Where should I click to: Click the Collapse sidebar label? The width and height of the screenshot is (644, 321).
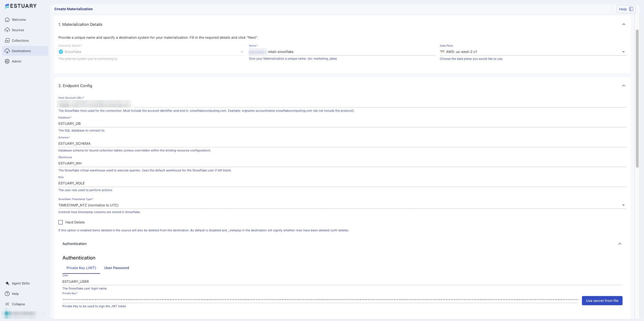coord(18,304)
